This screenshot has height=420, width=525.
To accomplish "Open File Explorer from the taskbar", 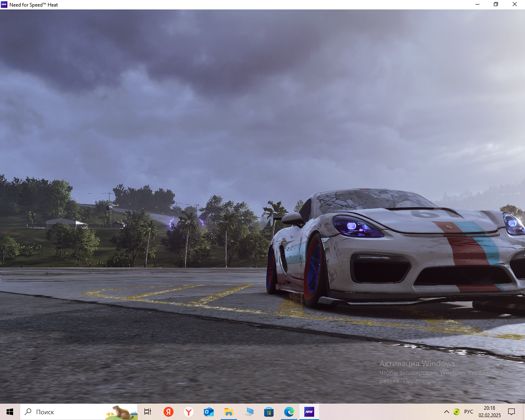I will 229,412.
